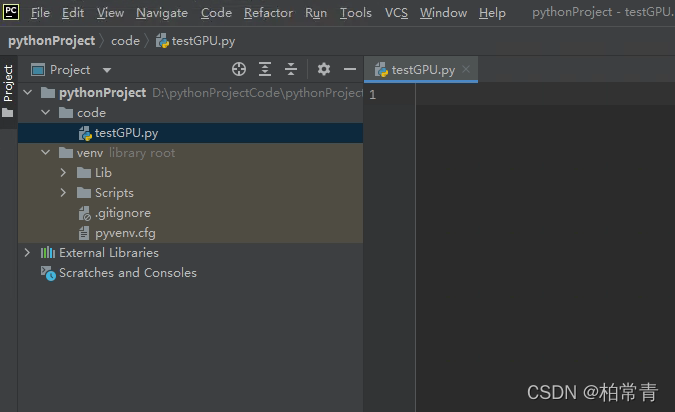675x412 pixels.
Task: Click the Select Opened File crosshair icon
Action: point(239,69)
